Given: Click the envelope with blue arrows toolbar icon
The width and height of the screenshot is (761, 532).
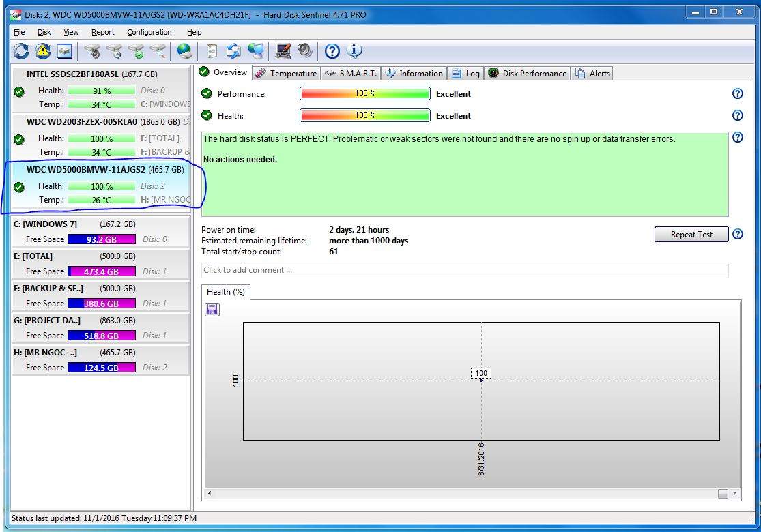Looking at the screenshot, I should (x=234, y=51).
